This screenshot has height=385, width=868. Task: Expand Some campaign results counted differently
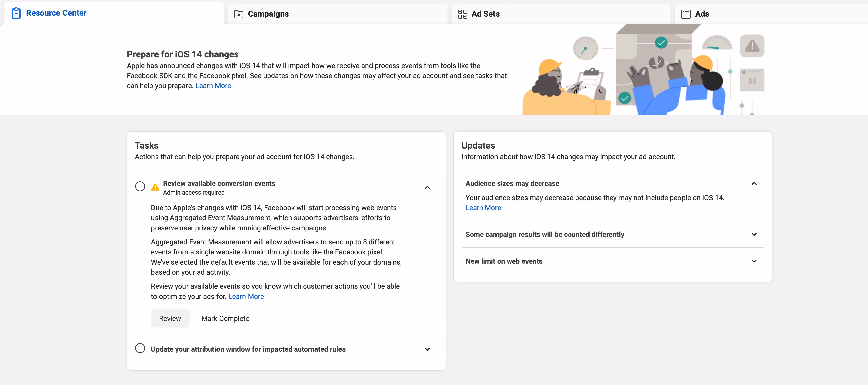pyautogui.click(x=754, y=234)
